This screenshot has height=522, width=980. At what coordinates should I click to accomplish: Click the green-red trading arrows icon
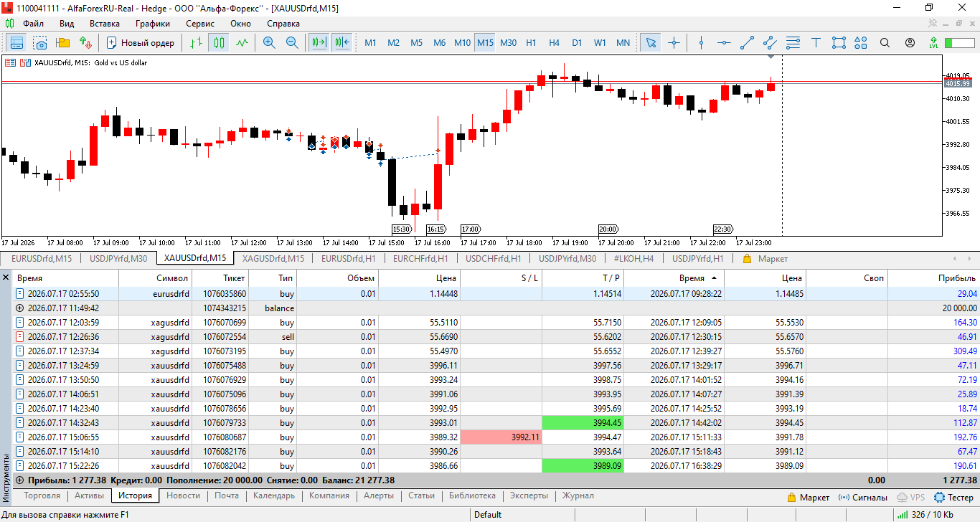coord(85,43)
